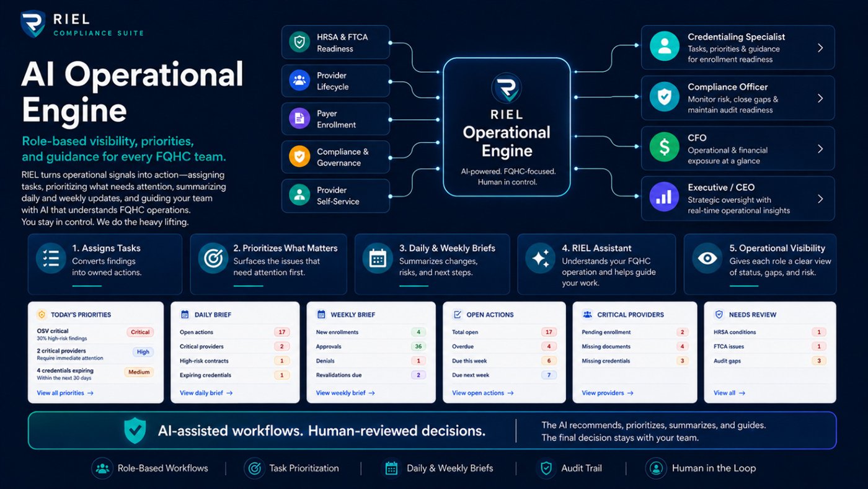This screenshot has height=489, width=868.
Task: Click the Medium badge for credentials expiring
Action: [139, 372]
